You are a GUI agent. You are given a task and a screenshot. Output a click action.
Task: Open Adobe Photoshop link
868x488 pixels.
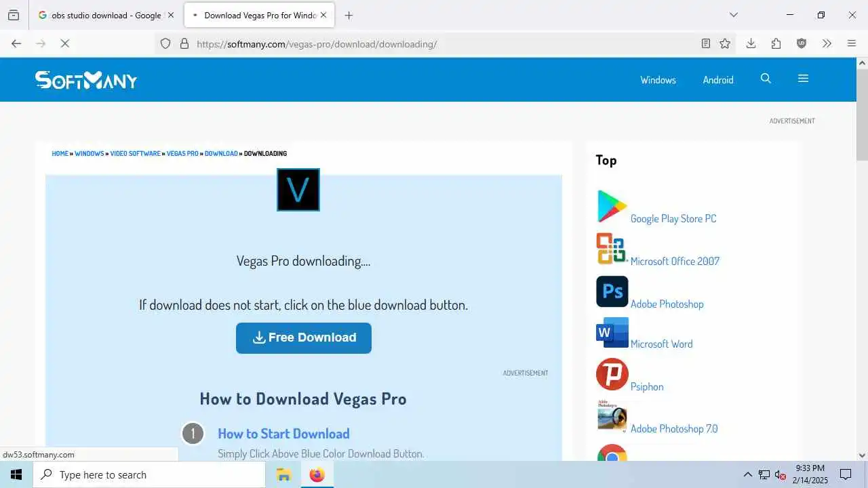[667, 304]
